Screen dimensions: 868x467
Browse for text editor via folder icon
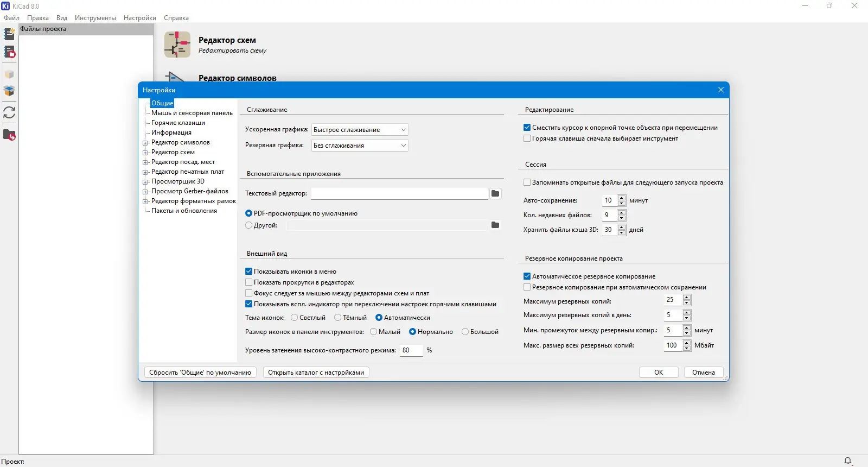(x=495, y=193)
